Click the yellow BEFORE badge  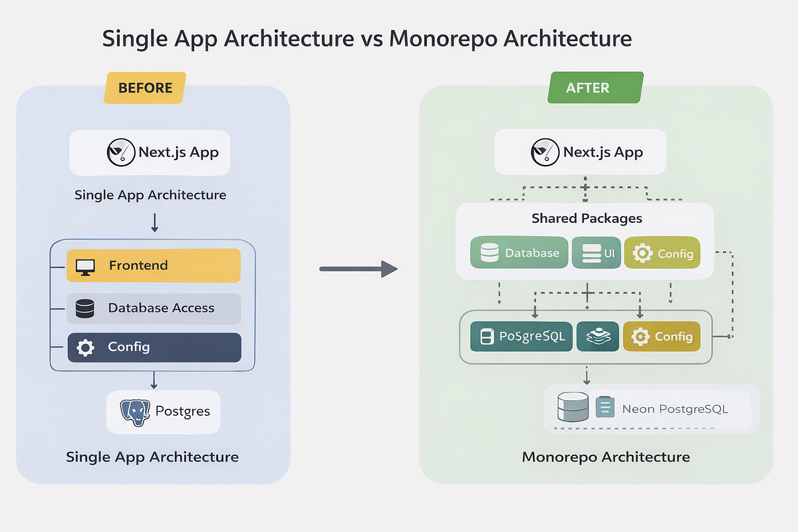click(x=145, y=88)
